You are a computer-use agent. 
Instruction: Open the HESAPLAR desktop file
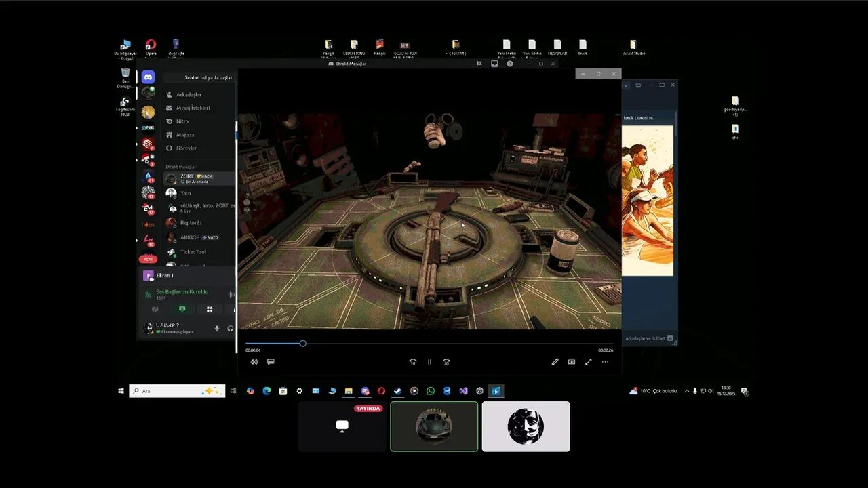pyautogui.click(x=557, y=47)
